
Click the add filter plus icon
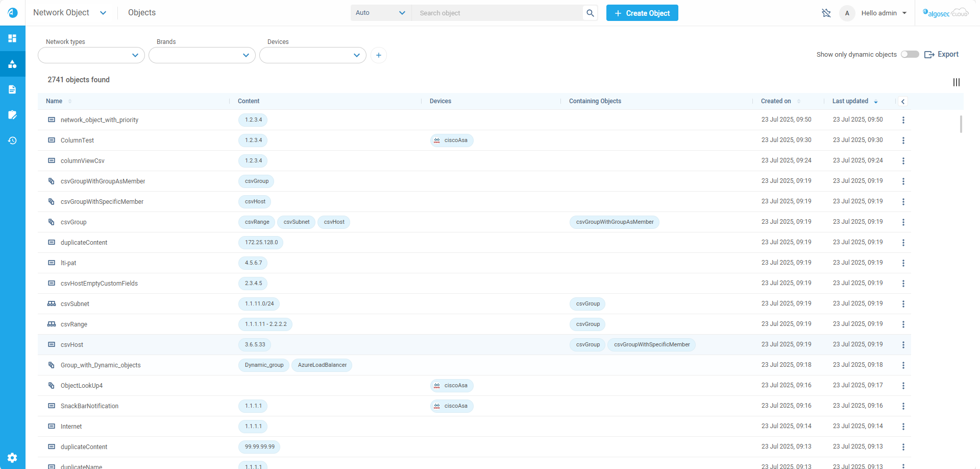click(x=378, y=55)
